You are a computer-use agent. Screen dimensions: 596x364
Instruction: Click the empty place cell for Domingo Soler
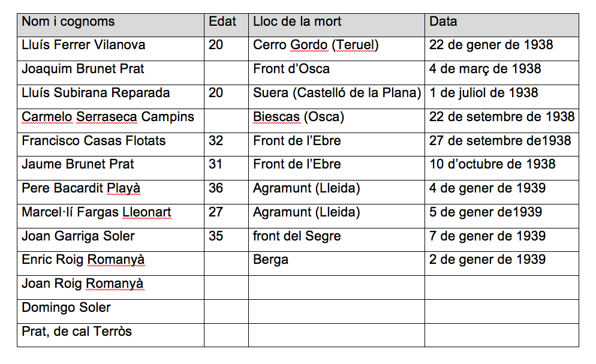[x=336, y=312]
